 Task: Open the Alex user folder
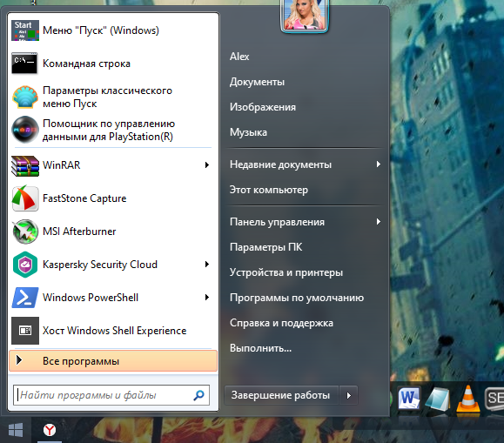[x=239, y=57]
